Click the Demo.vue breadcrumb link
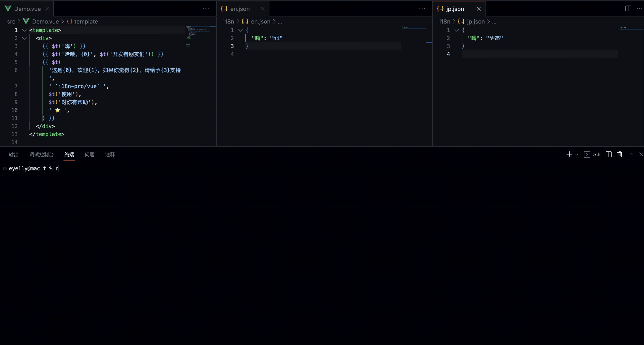Image resolution: width=644 pixels, height=345 pixels. pyautogui.click(x=45, y=22)
